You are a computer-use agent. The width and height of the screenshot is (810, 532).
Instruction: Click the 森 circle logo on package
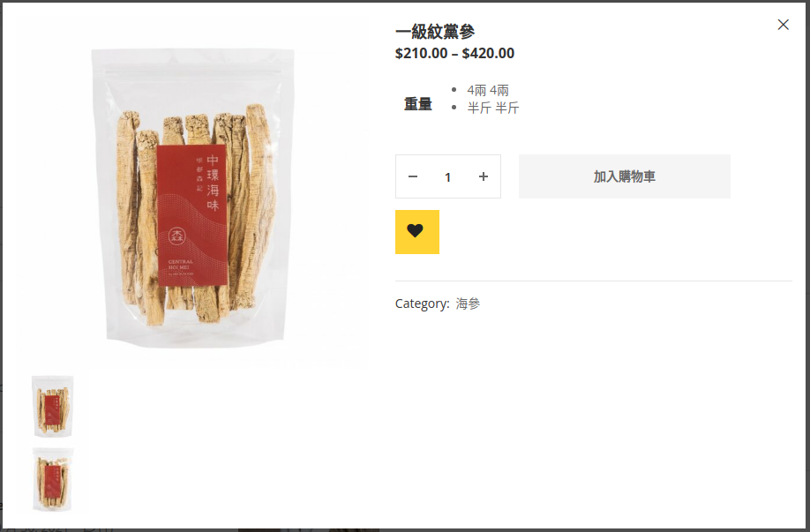point(177,236)
